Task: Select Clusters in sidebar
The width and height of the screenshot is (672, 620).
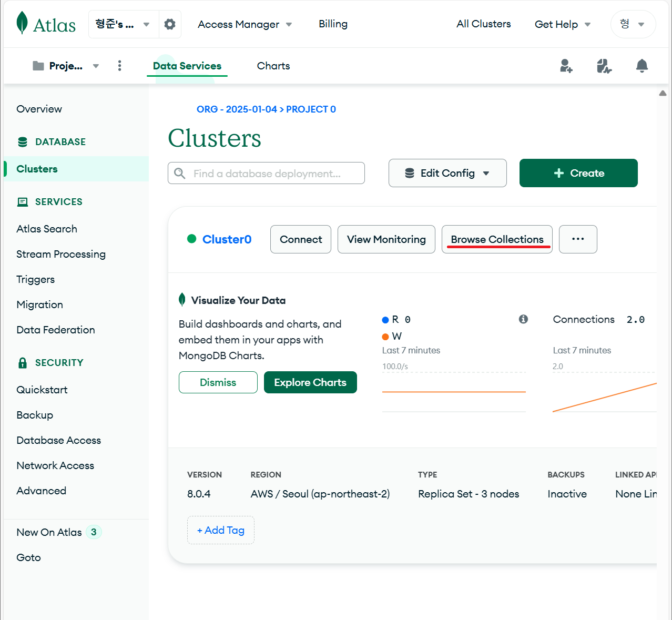Action: pos(76,169)
